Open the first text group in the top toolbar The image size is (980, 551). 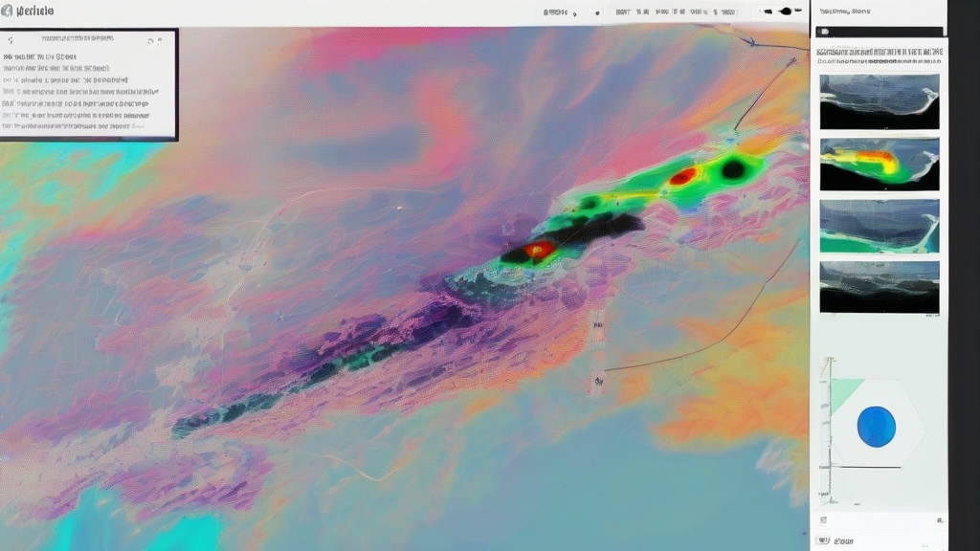555,12
